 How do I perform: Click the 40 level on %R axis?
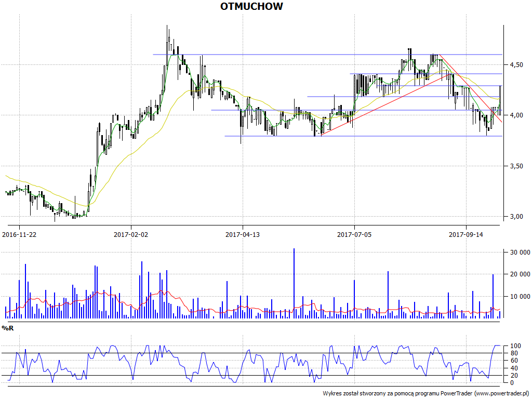point(513,368)
